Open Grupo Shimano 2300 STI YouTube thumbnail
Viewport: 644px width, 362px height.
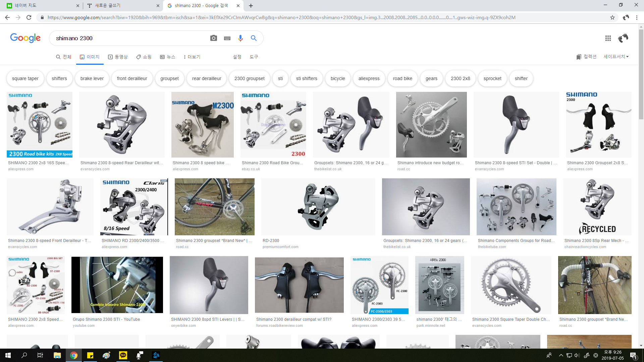117,285
